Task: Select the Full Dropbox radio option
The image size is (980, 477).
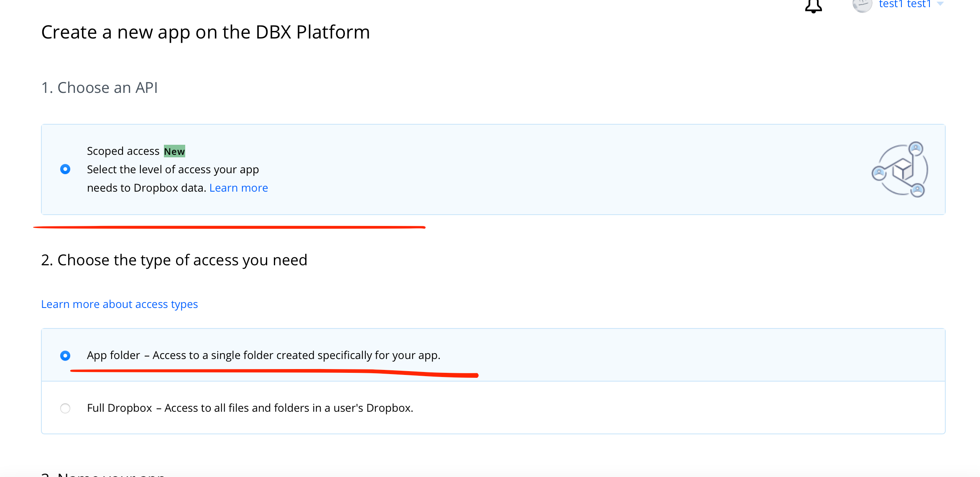Action: [65, 408]
